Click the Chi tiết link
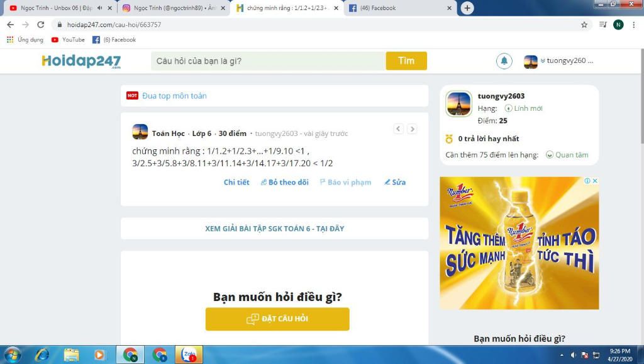The image size is (644, 364). (x=236, y=182)
